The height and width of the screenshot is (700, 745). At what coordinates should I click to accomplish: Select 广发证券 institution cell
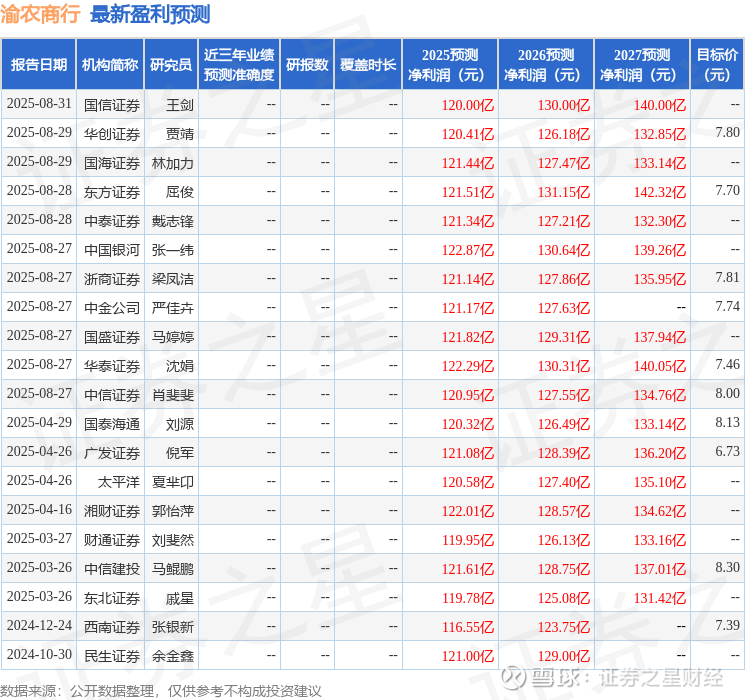pyautogui.click(x=112, y=453)
